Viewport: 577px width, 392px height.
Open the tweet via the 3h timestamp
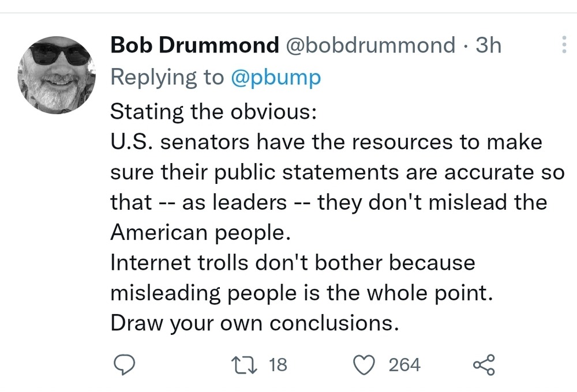[x=488, y=46]
